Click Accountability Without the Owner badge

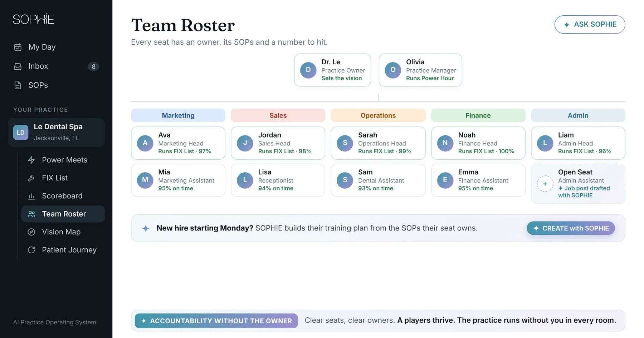pos(216,321)
